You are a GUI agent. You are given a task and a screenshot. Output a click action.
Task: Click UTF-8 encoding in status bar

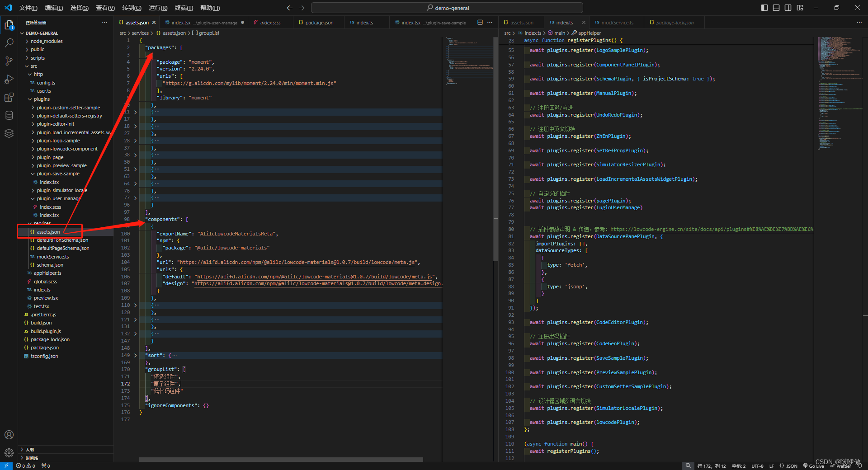[758, 466]
